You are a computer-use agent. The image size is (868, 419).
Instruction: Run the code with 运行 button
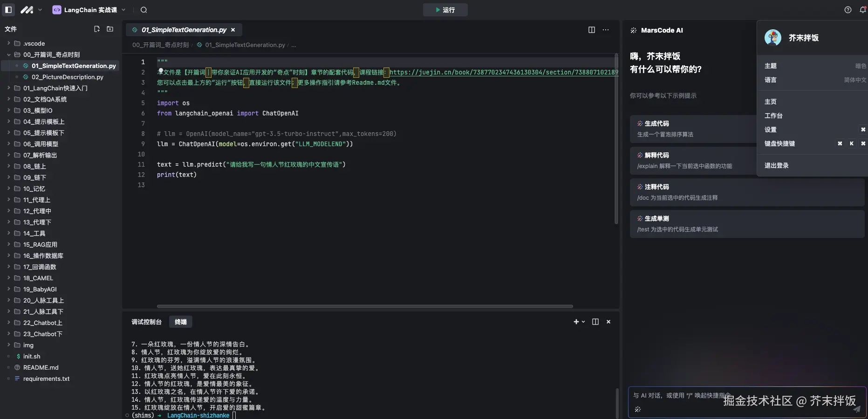coord(445,10)
